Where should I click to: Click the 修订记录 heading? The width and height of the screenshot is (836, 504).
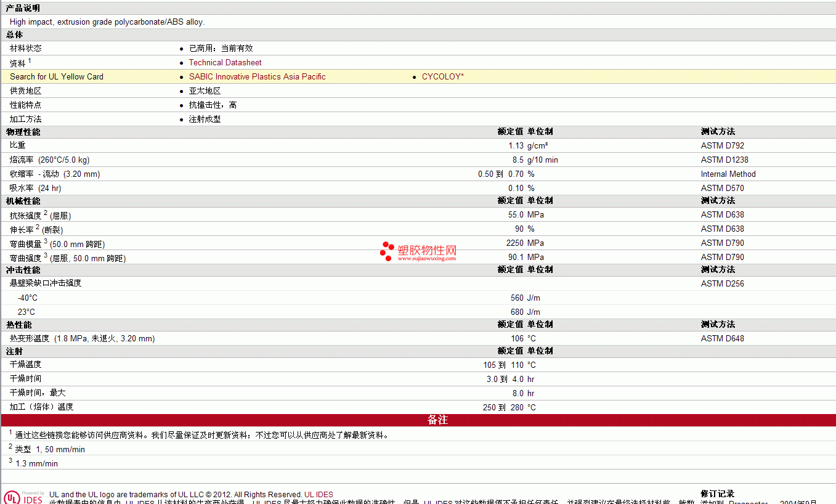click(x=718, y=494)
